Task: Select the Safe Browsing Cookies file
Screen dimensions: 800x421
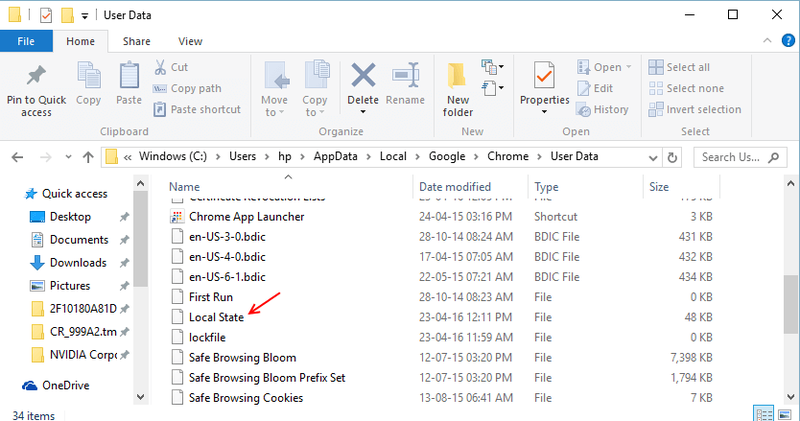Action: (x=246, y=398)
